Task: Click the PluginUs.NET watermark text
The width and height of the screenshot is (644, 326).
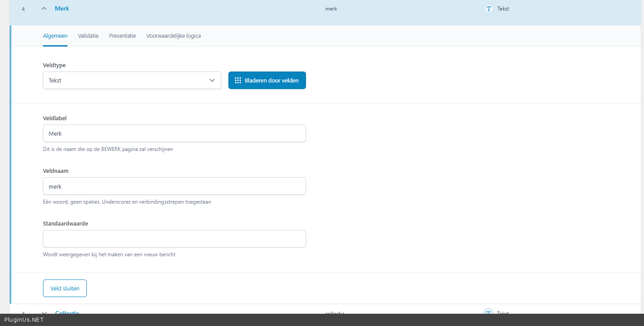Action: [x=24, y=320]
